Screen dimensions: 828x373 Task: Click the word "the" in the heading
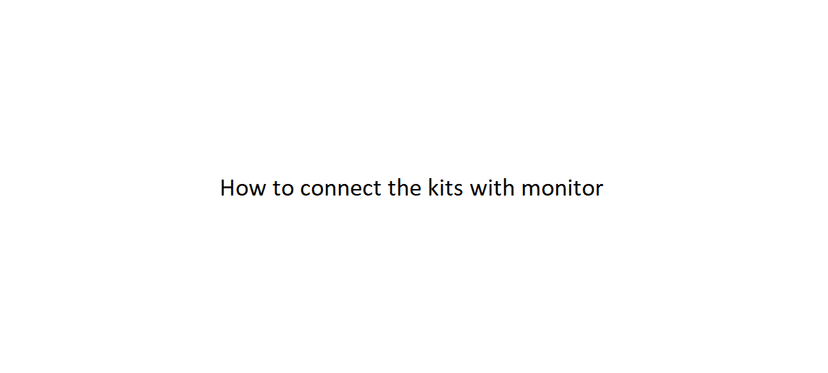(404, 188)
